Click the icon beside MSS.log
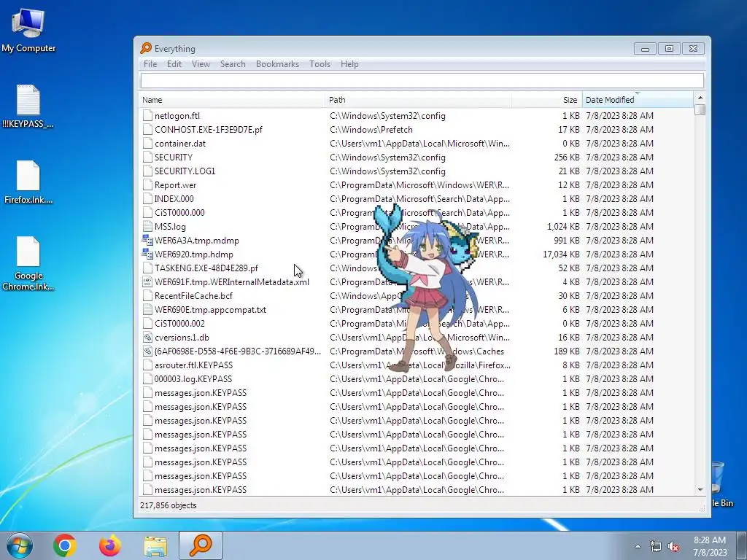747x560 pixels. click(147, 227)
